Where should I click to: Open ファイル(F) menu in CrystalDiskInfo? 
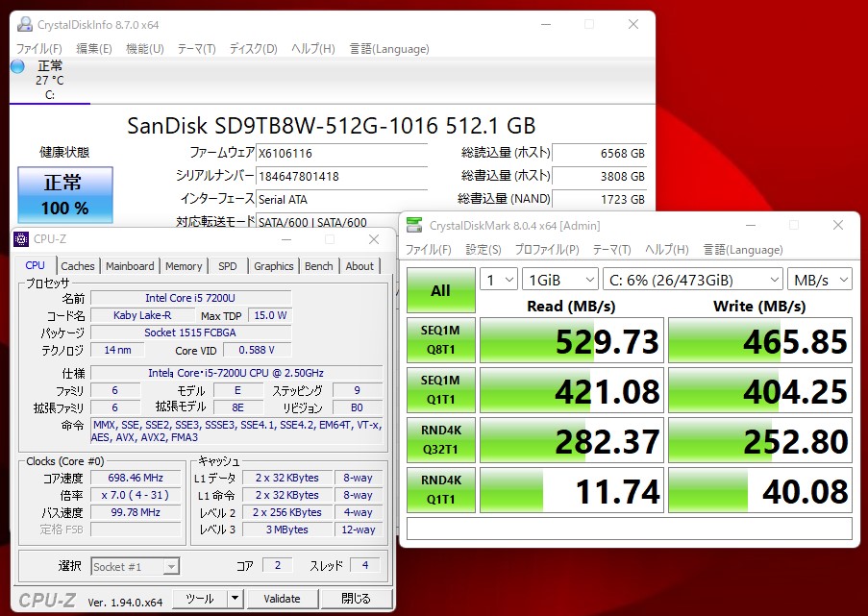(38, 49)
